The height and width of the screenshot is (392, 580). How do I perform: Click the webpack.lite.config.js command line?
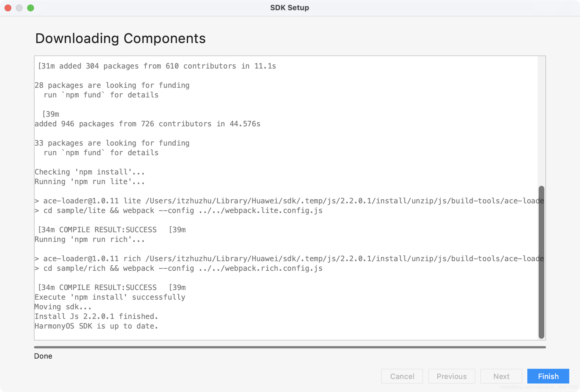tap(178, 210)
